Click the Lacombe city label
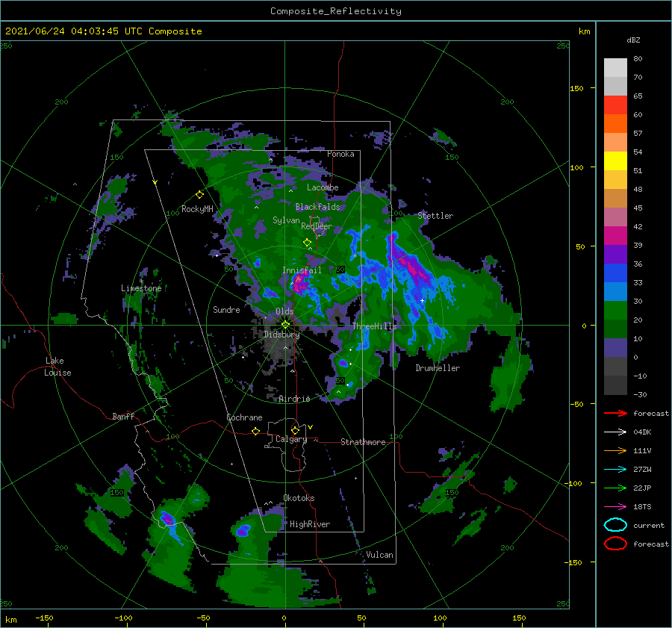This screenshot has height=628, width=672. tap(323, 187)
